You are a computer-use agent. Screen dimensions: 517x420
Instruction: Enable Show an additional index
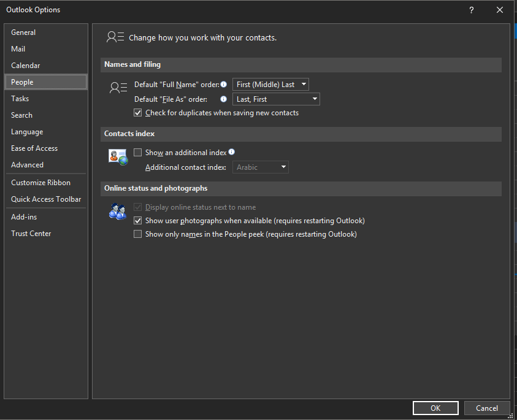point(138,152)
